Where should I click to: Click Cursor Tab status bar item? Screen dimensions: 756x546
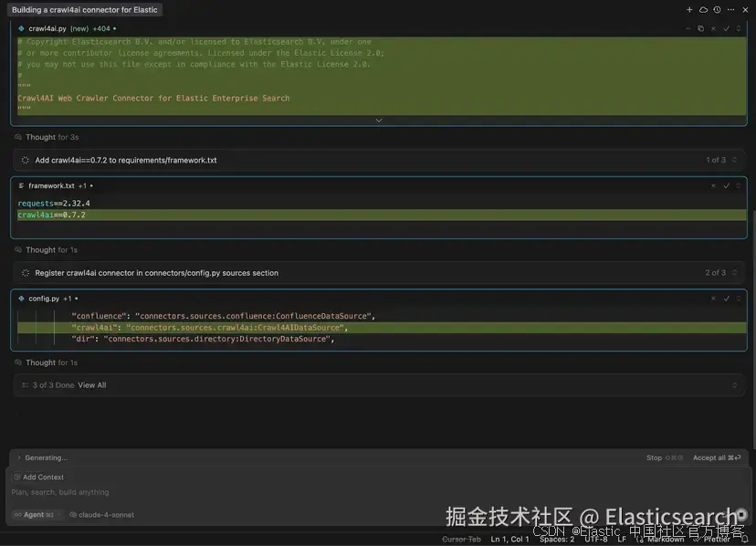click(461, 539)
